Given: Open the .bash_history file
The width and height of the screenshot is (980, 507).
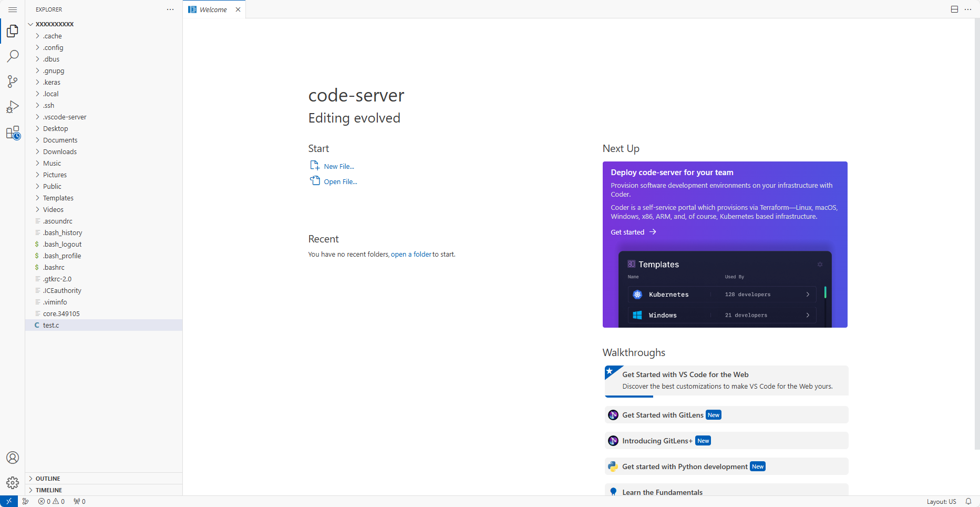Looking at the screenshot, I should pyautogui.click(x=104, y=232).
